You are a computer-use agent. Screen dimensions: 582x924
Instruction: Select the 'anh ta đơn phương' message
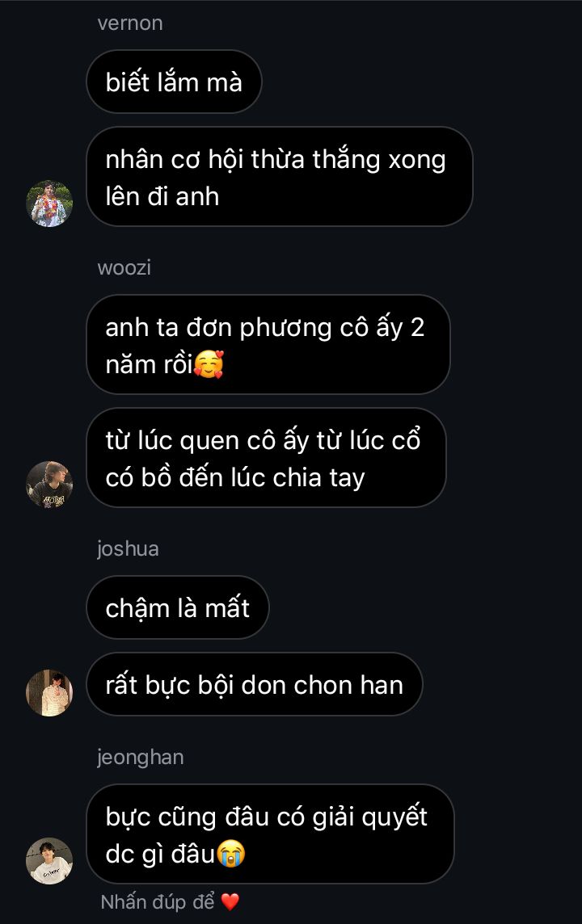(268, 345)
